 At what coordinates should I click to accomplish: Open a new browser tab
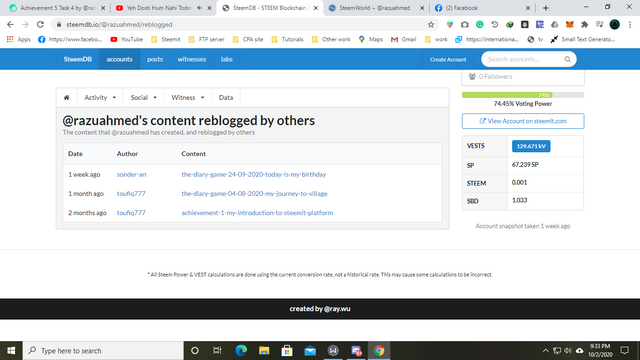[x=545, y=8]
